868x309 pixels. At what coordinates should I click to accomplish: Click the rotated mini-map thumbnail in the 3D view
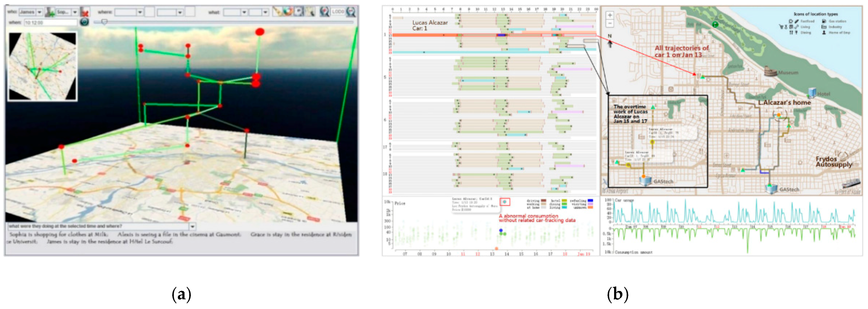(42, 66)
